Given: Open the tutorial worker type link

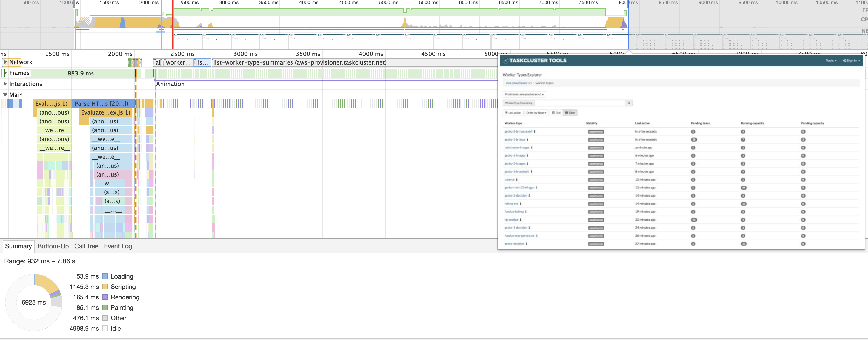Looking at the screenshot, I should point(509,180).
